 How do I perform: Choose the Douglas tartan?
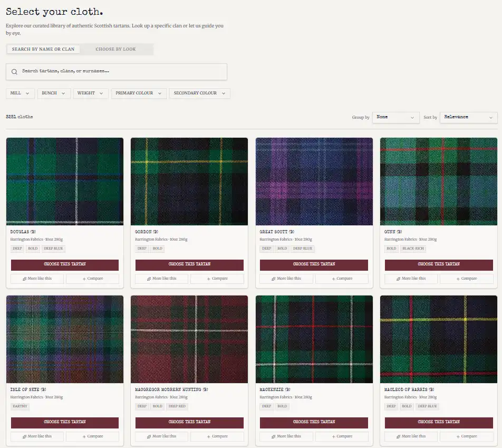coord(65,265)
